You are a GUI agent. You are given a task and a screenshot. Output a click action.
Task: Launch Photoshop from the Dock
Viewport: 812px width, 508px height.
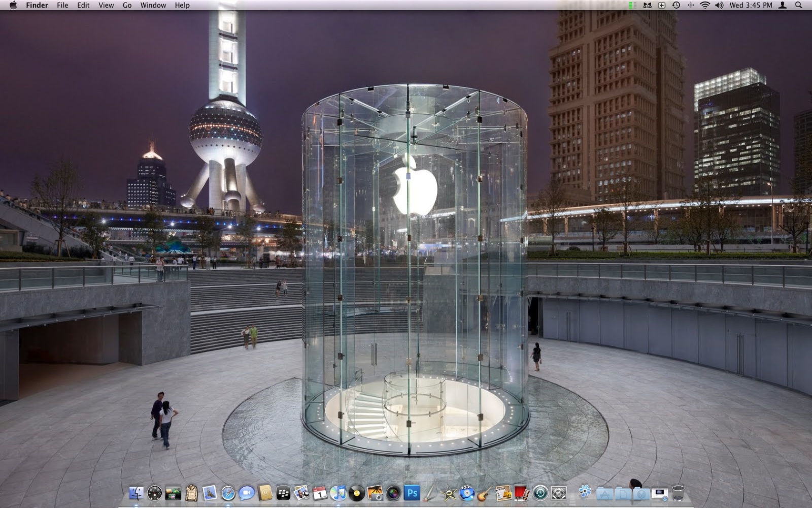(x=412, y=493)
